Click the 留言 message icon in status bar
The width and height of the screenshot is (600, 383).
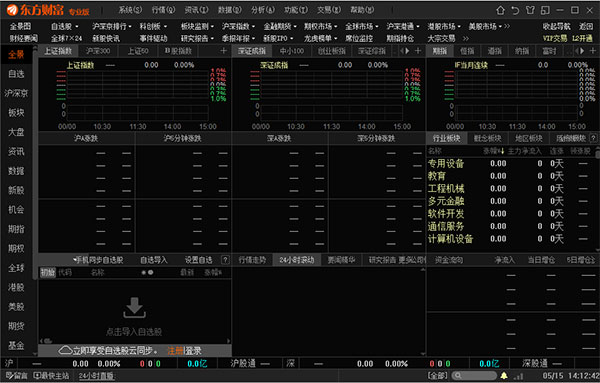point(16,376)
